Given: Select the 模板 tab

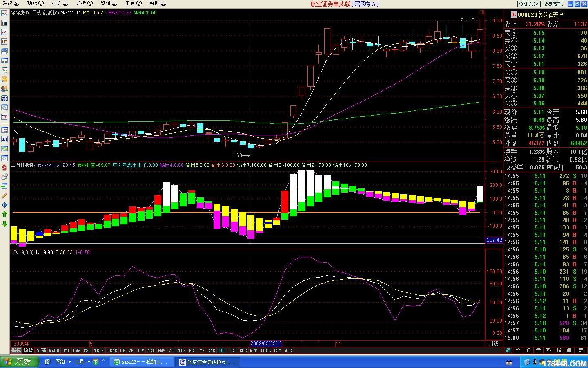Looking at the screenshot, I should (28, 350).
